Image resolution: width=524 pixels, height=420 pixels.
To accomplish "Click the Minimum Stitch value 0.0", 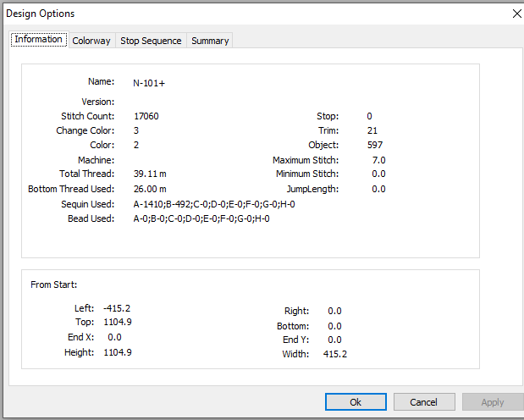I will coord(378,174).
